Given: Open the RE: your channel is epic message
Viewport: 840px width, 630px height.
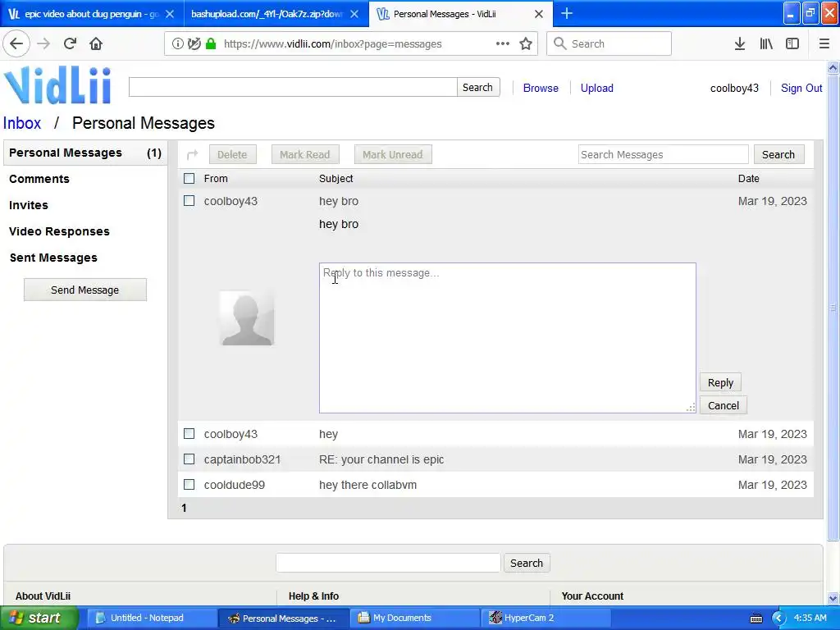Looking at the screenshot, I should click(381, 459).
